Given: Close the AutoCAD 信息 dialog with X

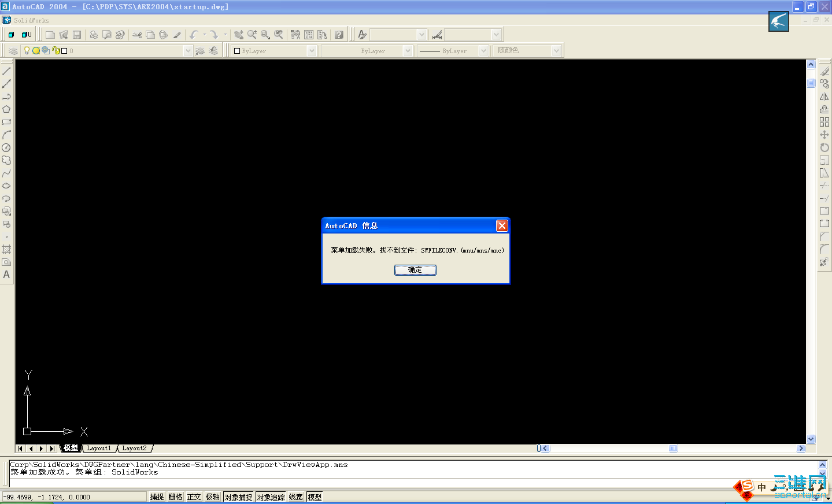Looking at the screenshot, I should 502,225.
